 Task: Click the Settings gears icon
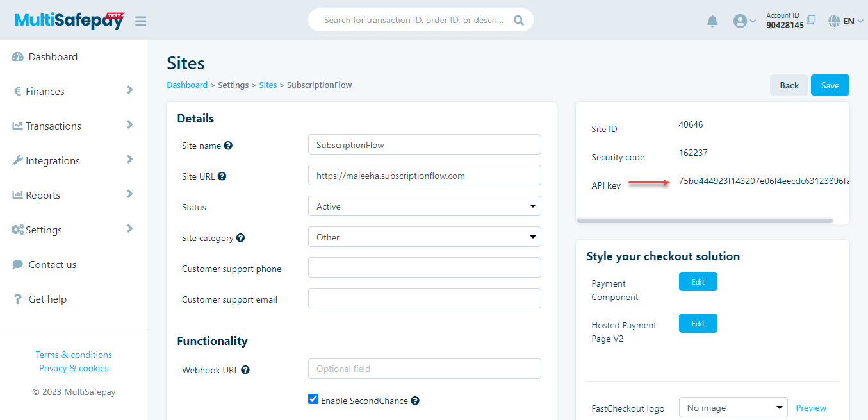[18, 230]
